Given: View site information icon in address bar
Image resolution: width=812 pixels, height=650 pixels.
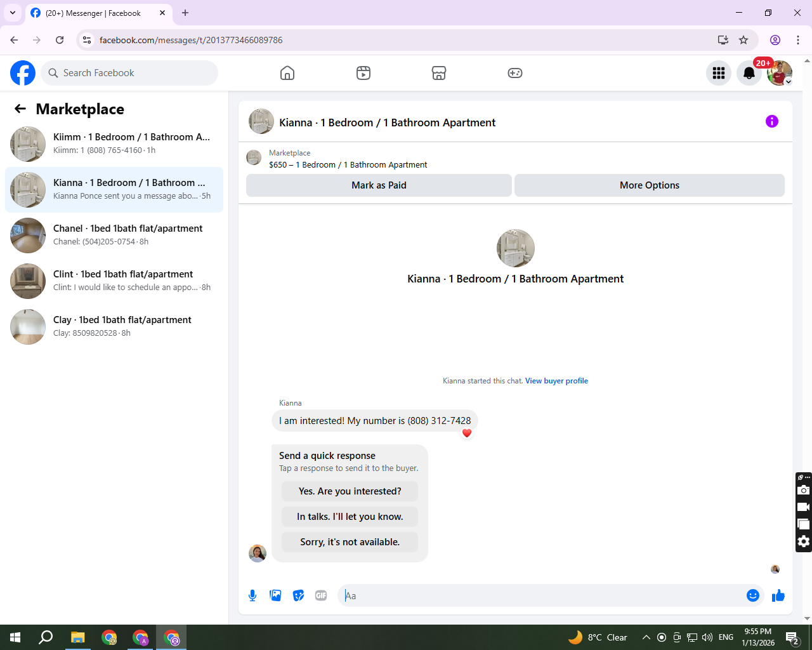Looking at the screenshot, I should [87, 40].
